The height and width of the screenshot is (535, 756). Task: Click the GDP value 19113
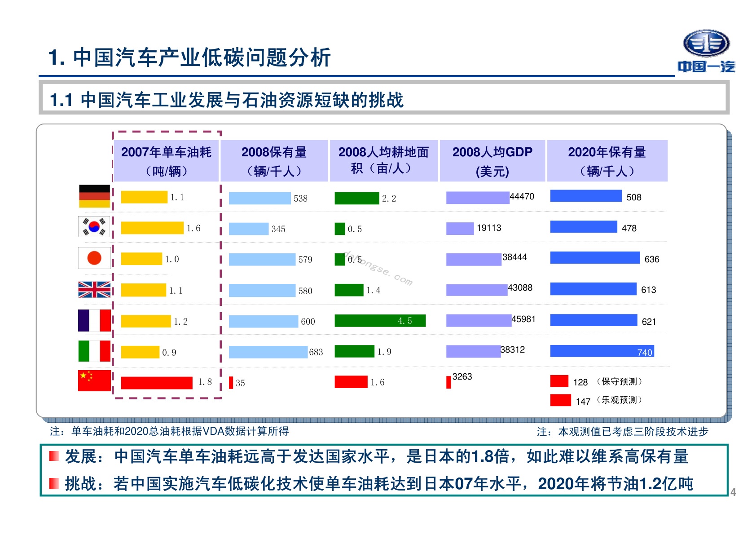pyautogui.click(x=489, y=228)
